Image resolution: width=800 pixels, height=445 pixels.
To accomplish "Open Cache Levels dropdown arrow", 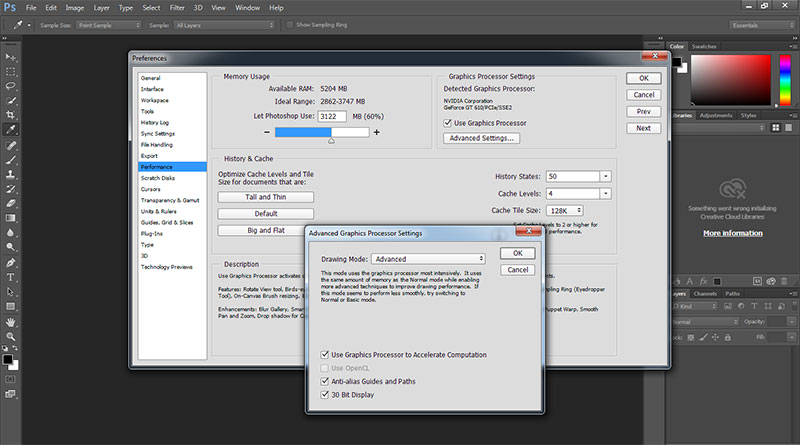I will pyautogui.click(x=606, y=193).
